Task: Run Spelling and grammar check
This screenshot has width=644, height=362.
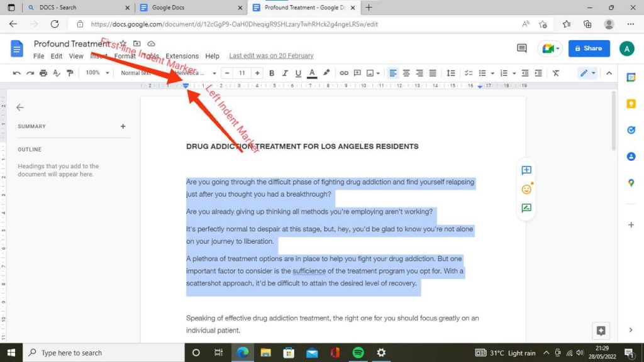Action: tap(57, 72)
